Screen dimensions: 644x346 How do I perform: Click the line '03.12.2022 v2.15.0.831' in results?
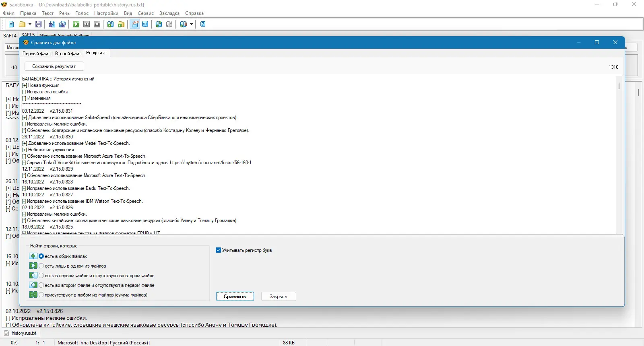pyautogui.click(x=47, y=111)
